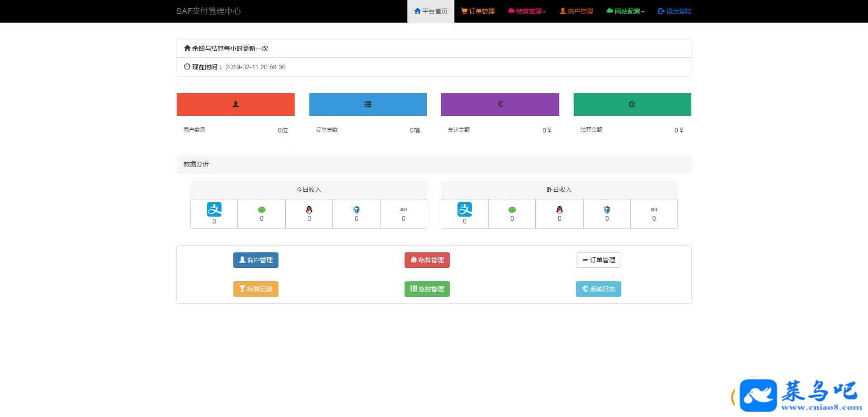This screenshot has height=417, width=868.
Task: Select the WeChat icon under 今日收入
Action: coord(261,210)
